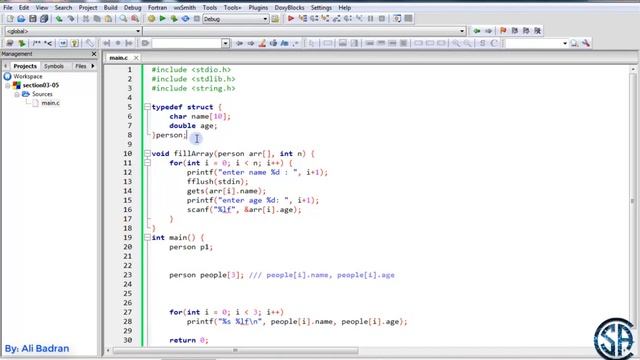
Task: Open the Build menu
Action: [110, 7]
